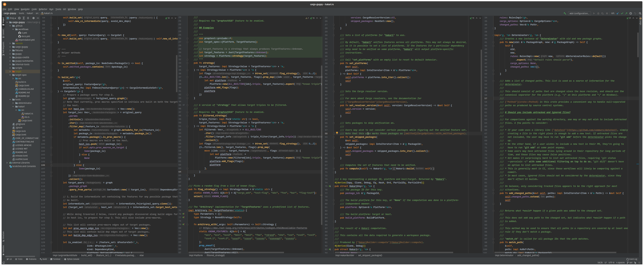The image size is (644, 266).
Task: Expand the fixtures folder in the project tree
Action: tap(10, 50)
